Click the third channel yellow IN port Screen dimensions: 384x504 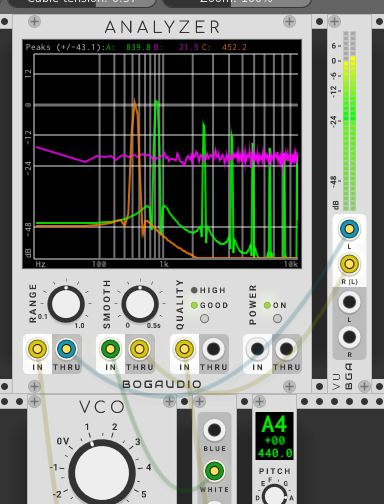click(x=184, y=349)
